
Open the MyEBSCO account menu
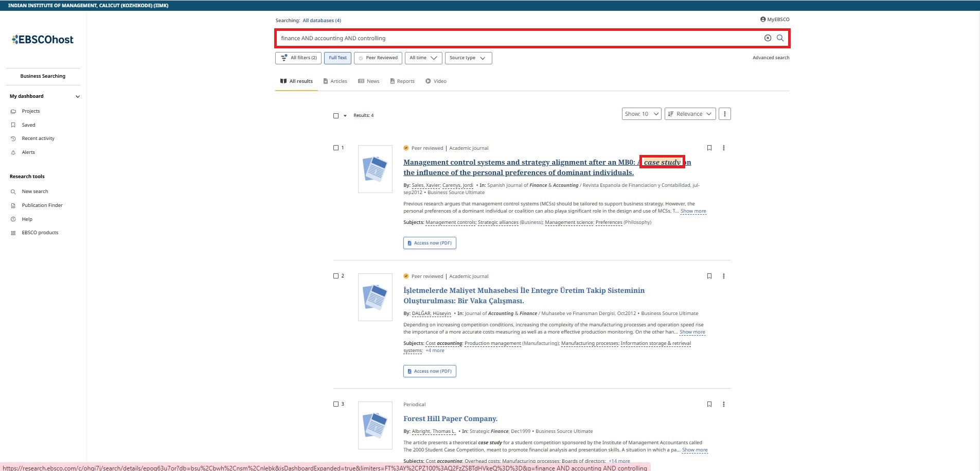point(775,20)
